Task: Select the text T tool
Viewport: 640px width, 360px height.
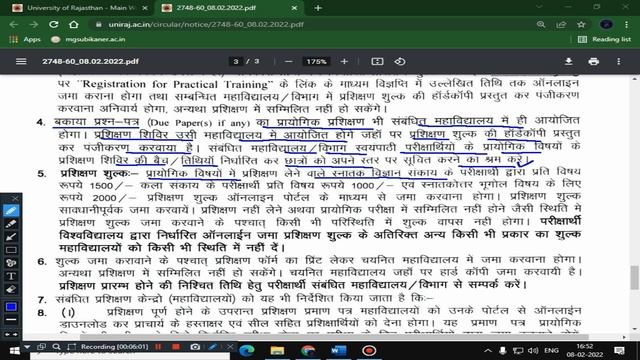Action: (11, 276)
